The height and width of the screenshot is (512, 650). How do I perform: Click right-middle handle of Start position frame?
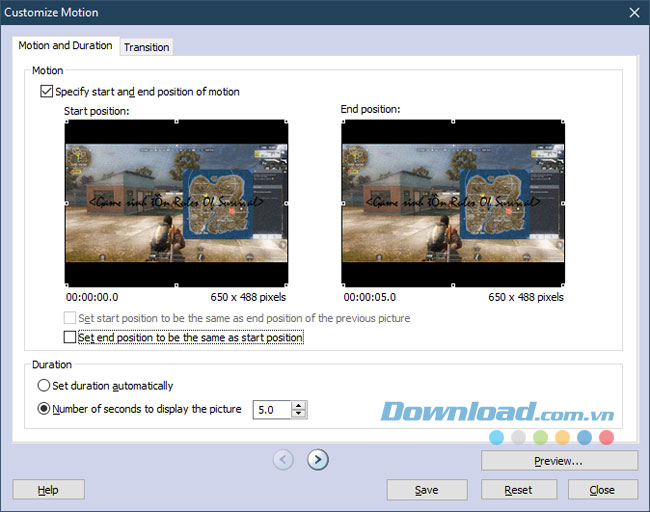[x=286, y=203]
